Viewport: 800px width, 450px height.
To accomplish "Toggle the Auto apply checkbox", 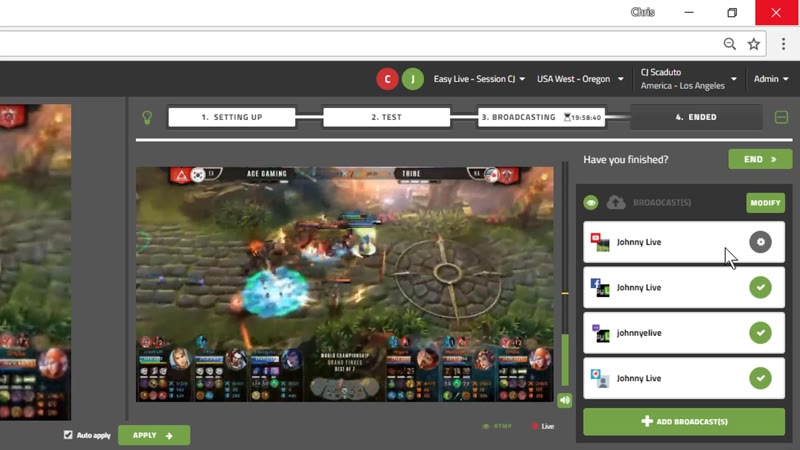I will tap(68, 435).
